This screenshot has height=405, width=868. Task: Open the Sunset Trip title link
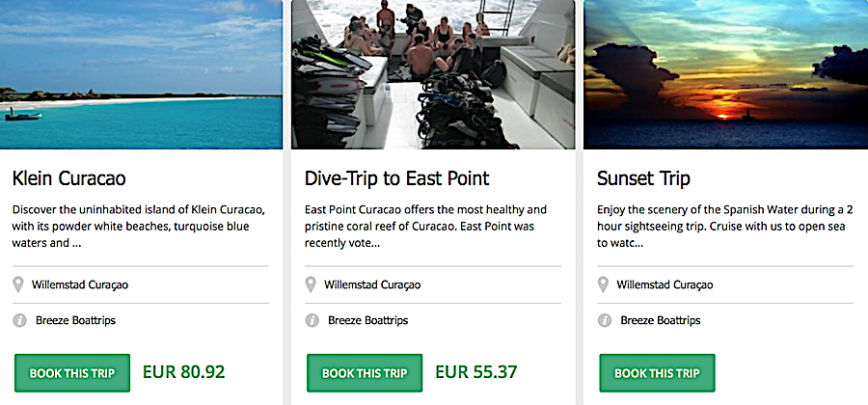pyautogui.click(x=643, y=178)
